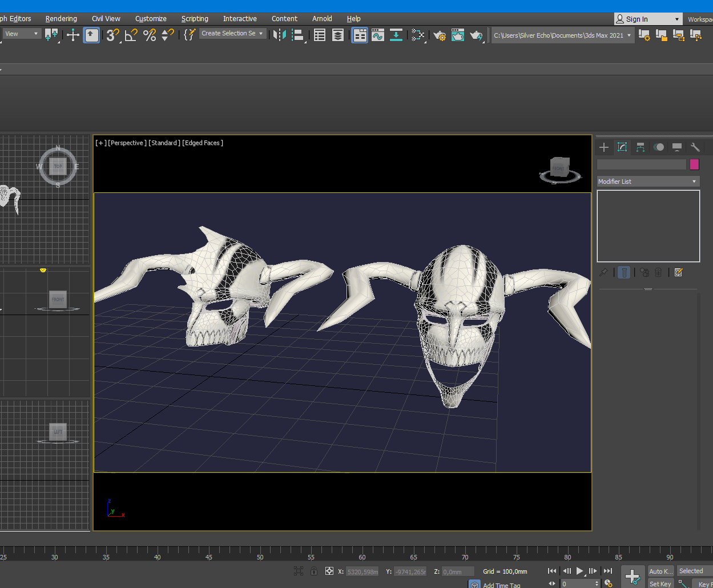Toggle Absolute/Offset transform mode icon
This screenshot has height=588, width=713.
point(329,571)
